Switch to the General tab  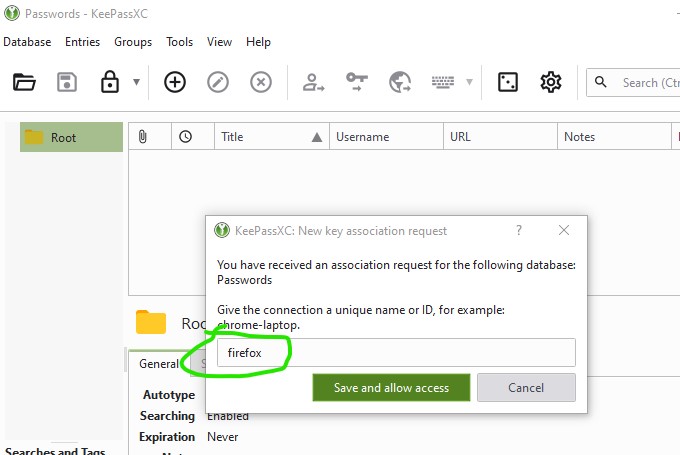(159, 363)
